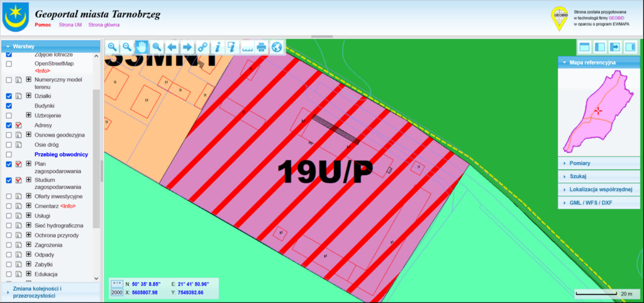The width and height of the screenshot is (644, 303).
Task: Select the object info tool
Action: (x=217, y=47)
